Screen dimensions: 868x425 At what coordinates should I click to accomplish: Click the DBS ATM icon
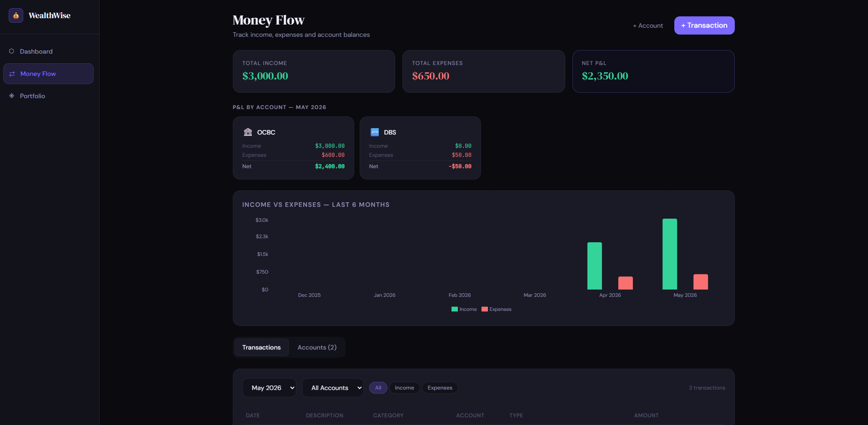[375, 132]
